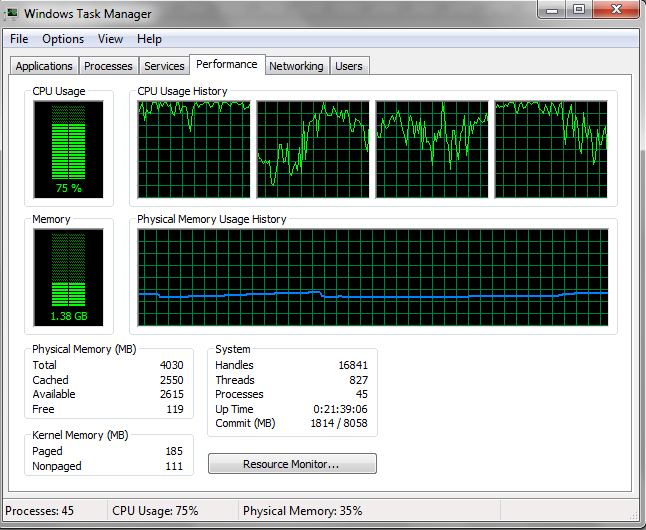Viewport: 646px width, 530px height.
Task: Click the Task Manager title bar icon
Action: [x=11, y=14]
